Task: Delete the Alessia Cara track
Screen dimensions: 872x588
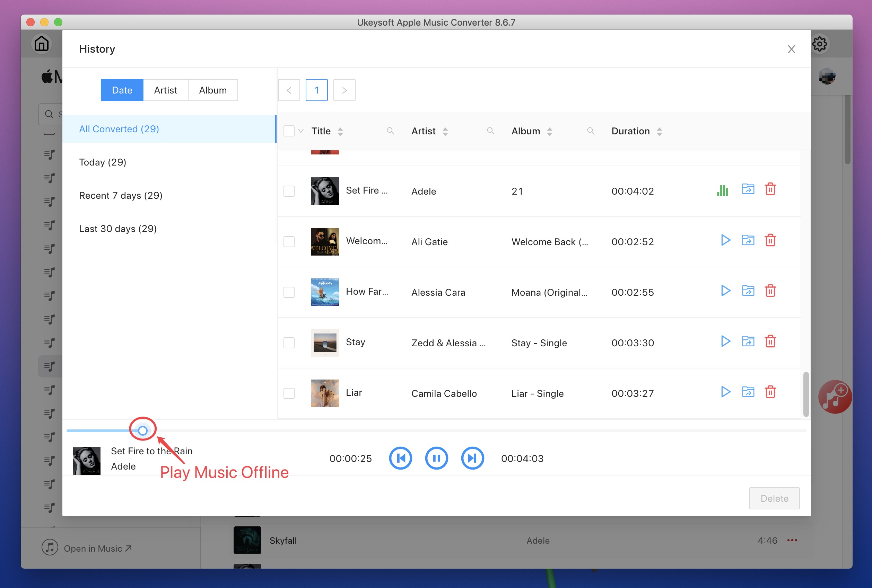Action: (x=770, y=291)
